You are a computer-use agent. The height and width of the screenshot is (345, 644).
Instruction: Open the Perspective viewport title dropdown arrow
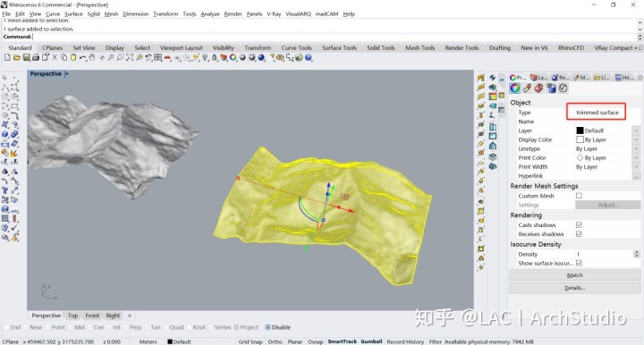click(67, 74)
